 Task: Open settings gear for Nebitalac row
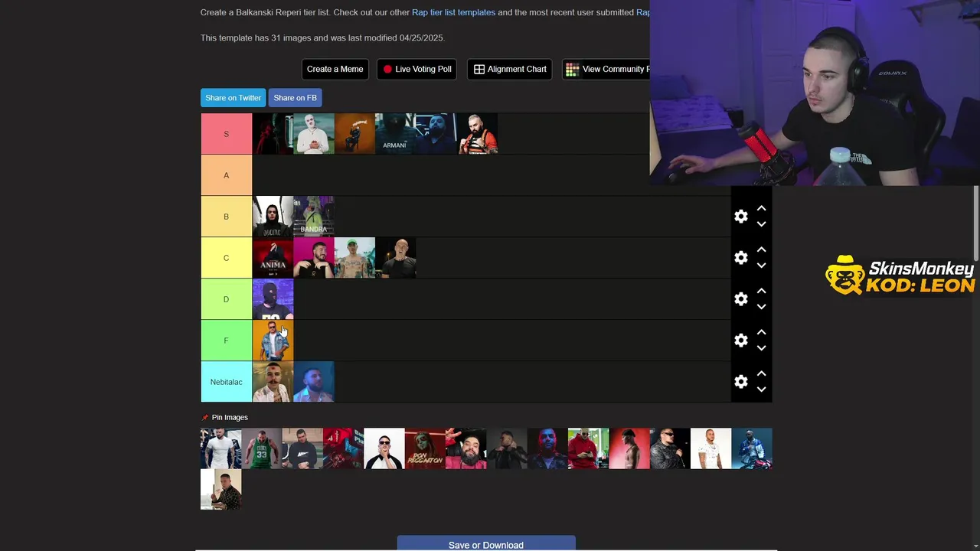tap(740, 382)
